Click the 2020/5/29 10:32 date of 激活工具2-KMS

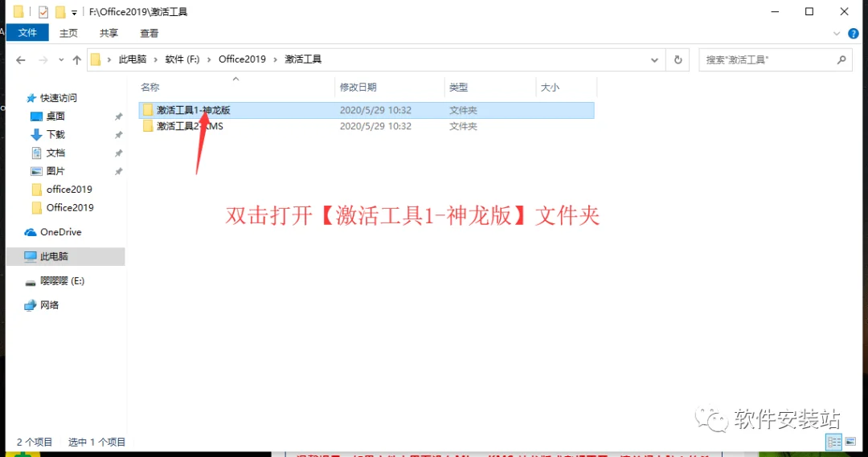tap(375, 126)
